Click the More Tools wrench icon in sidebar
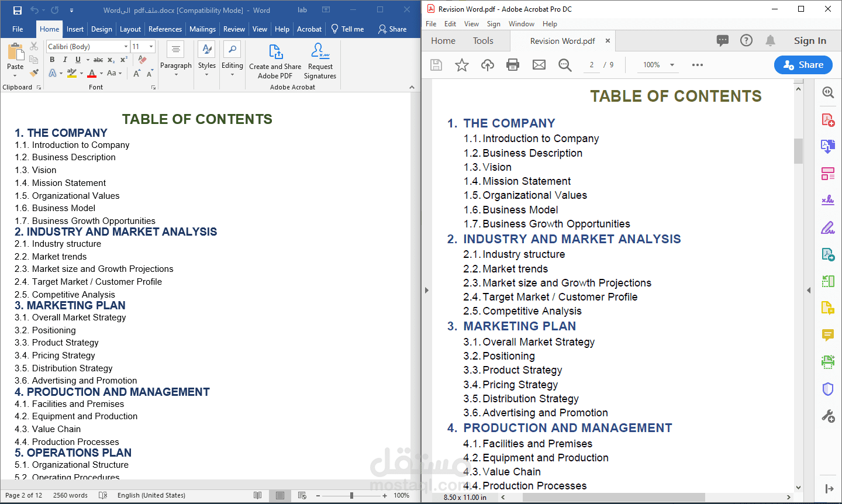842x504 pixels. pos(828,416)
